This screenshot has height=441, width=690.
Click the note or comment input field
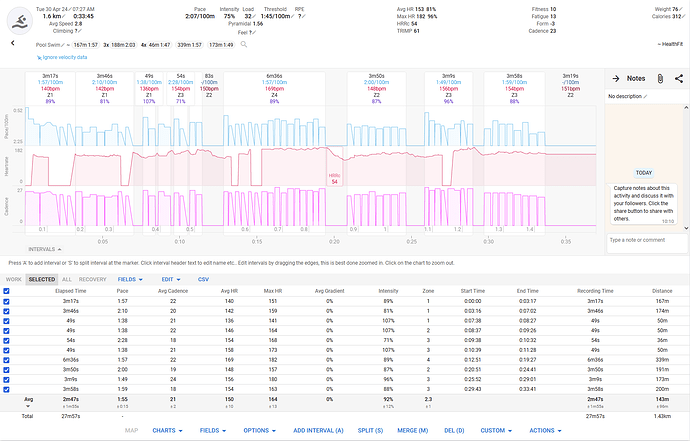click(647, 243)
